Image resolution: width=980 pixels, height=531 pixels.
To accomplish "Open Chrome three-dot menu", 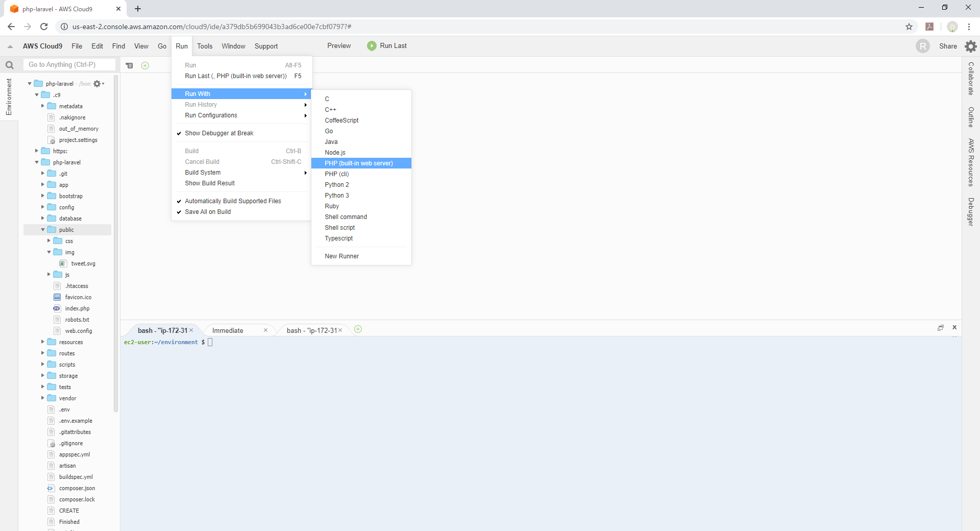I will point(969,27).
